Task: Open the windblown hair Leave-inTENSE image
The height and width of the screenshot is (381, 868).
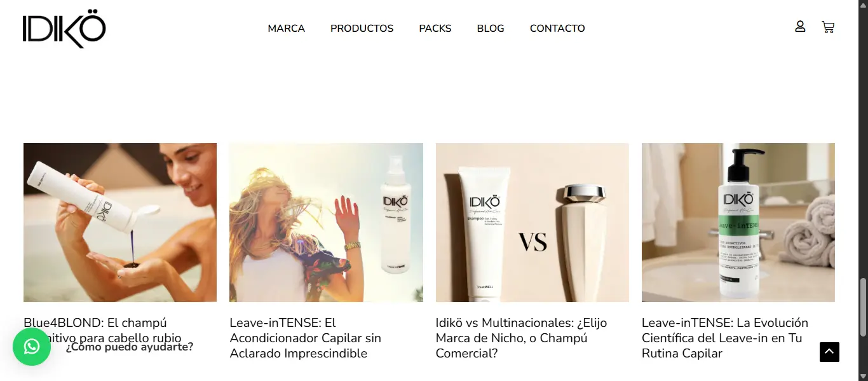Action: tap(326, 223)
